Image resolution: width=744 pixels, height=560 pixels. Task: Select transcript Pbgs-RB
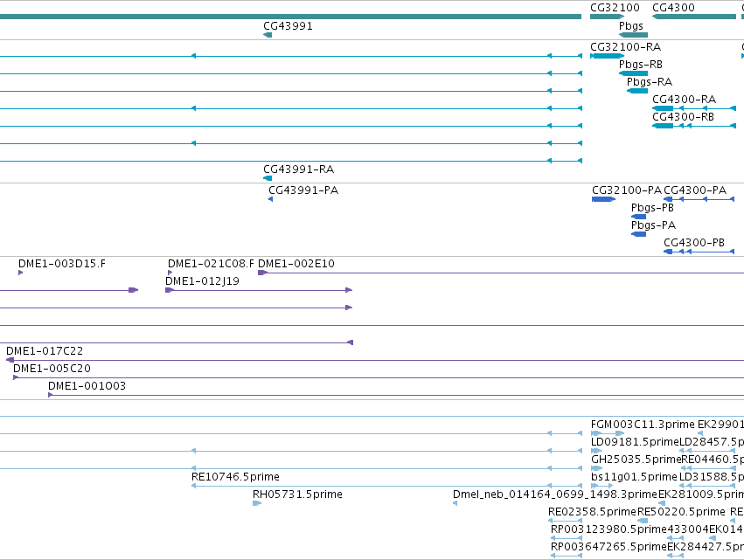(x=634, y=73)
